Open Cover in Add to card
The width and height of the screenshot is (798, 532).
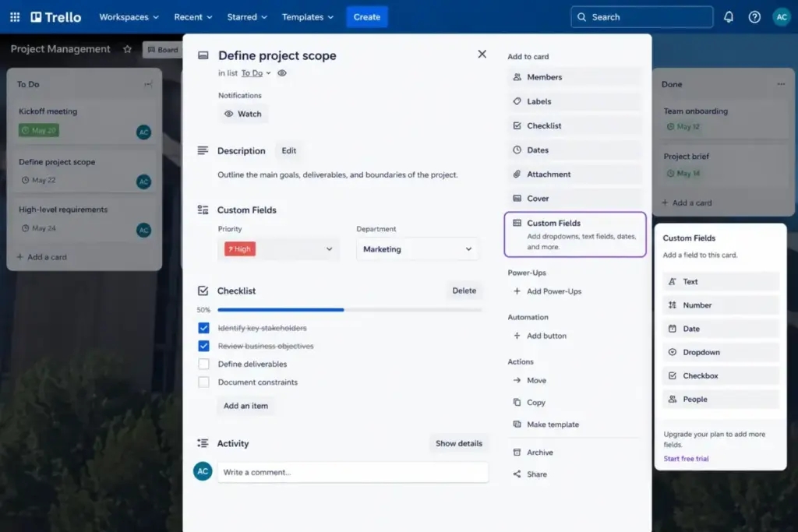574,199
